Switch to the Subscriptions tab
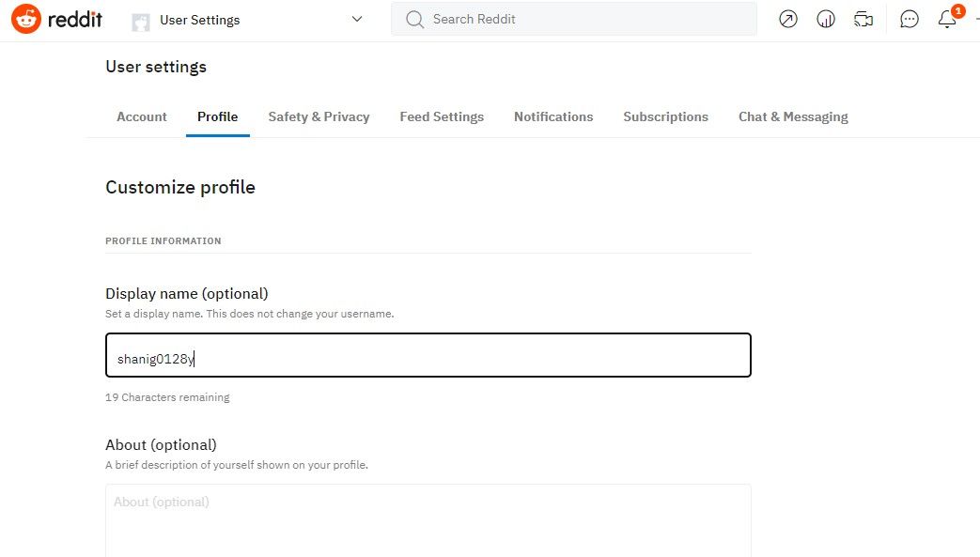The height and width of the screenshot is (557, 980). (665, 116)
